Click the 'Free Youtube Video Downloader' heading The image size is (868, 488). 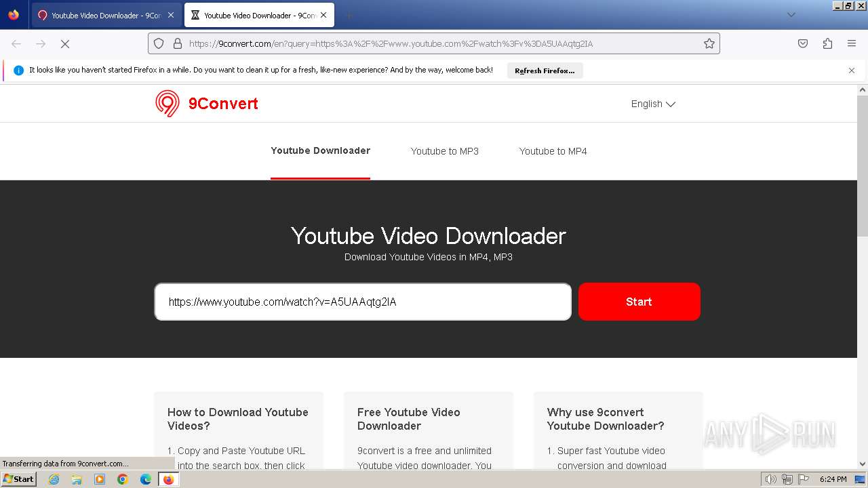point(409,419)
